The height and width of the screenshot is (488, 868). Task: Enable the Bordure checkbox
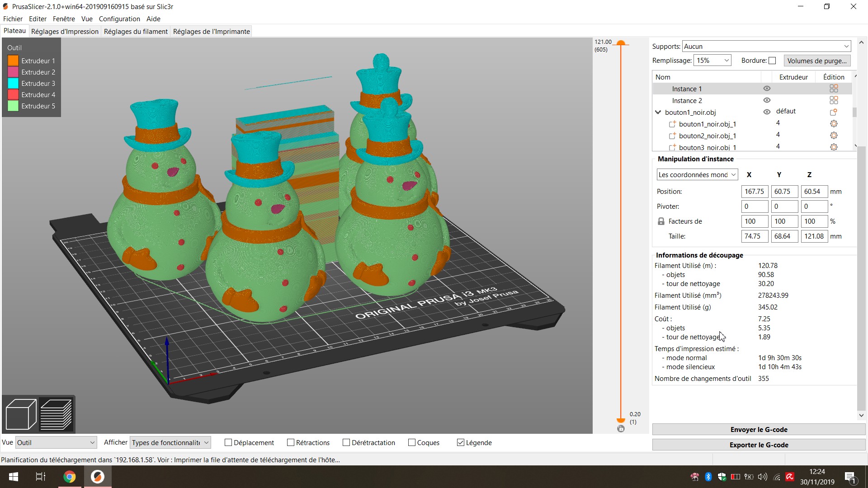pyautogui.click(x=772, y=61)
